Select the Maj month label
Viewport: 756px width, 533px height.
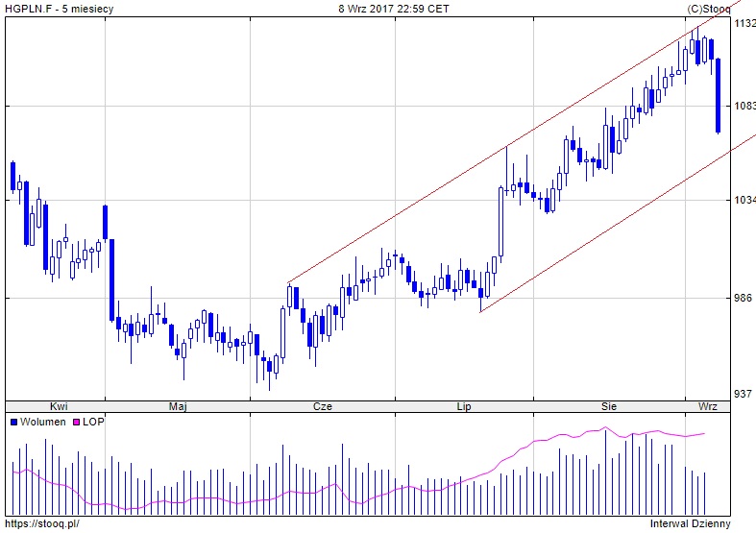click(x=178, y=406)
